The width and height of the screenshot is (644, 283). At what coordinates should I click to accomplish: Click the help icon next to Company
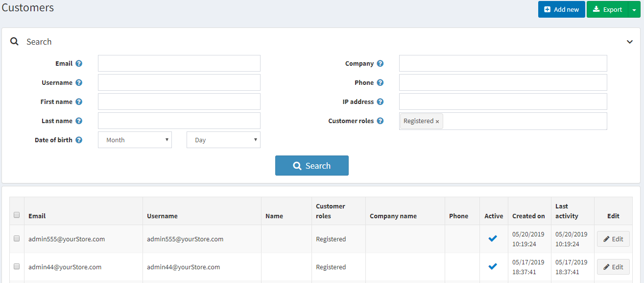[x=380, y=64]
